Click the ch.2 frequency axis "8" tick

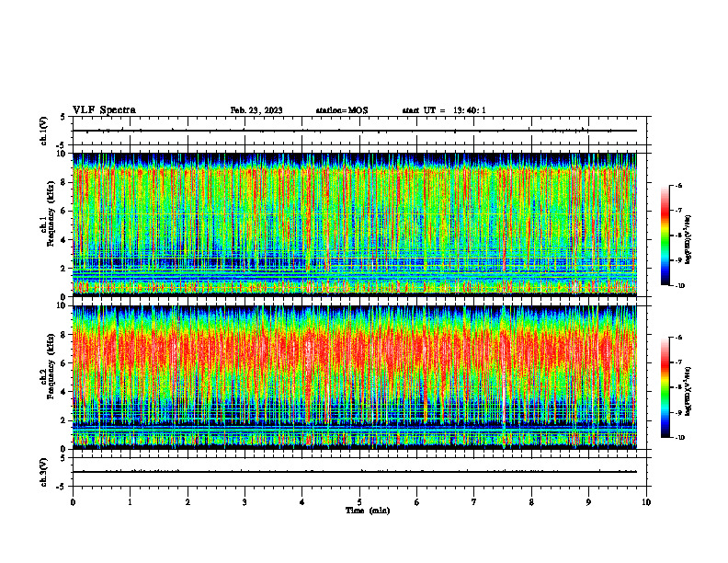[63, 335]
